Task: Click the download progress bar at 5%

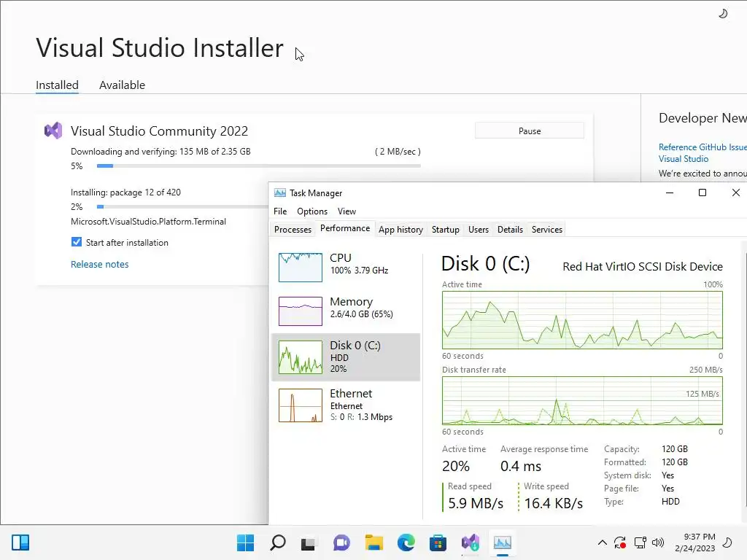Action: click(x=259, y=166)
